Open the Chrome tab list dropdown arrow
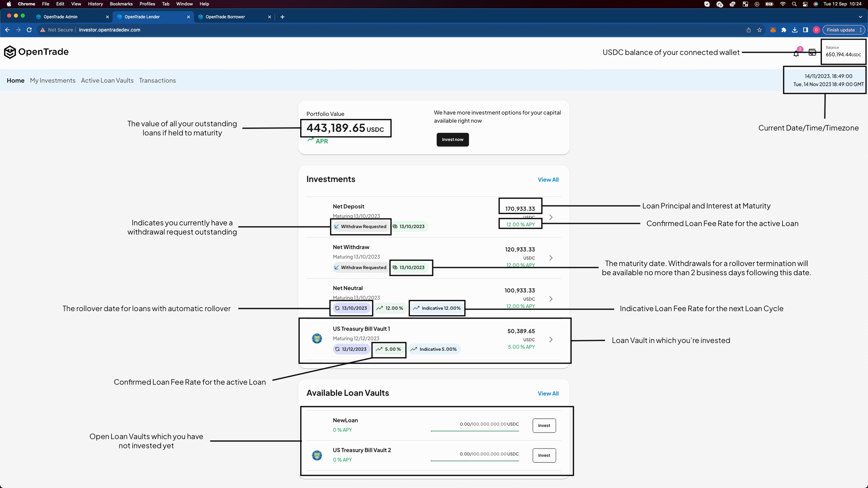This screenshot has width=868, height=488. [860, 17]
